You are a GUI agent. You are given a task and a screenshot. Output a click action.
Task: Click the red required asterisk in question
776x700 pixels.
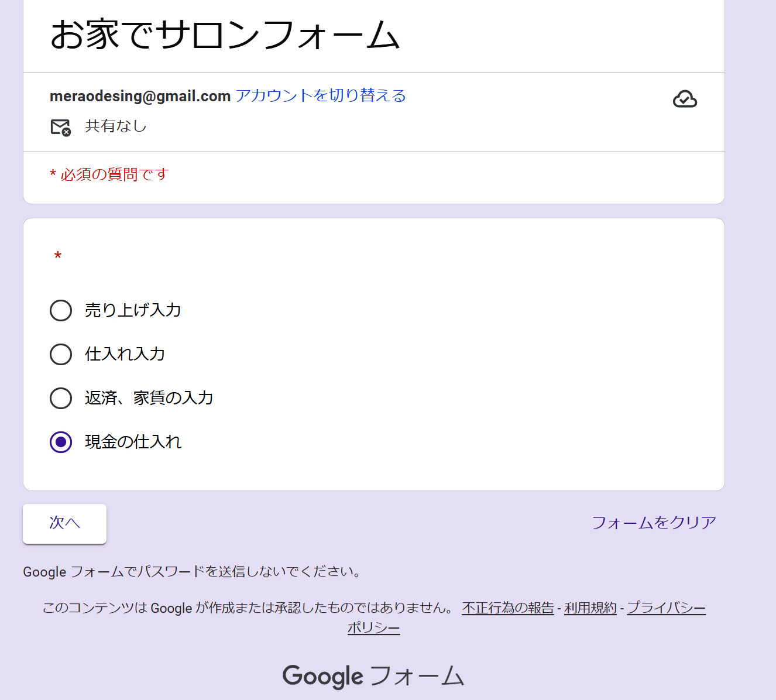coord(58,256)
